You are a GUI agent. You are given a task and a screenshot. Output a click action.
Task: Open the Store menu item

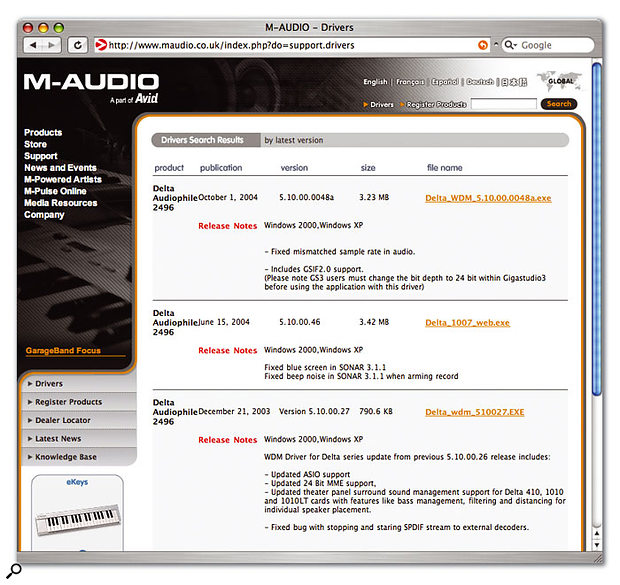(x=35, y=144)
